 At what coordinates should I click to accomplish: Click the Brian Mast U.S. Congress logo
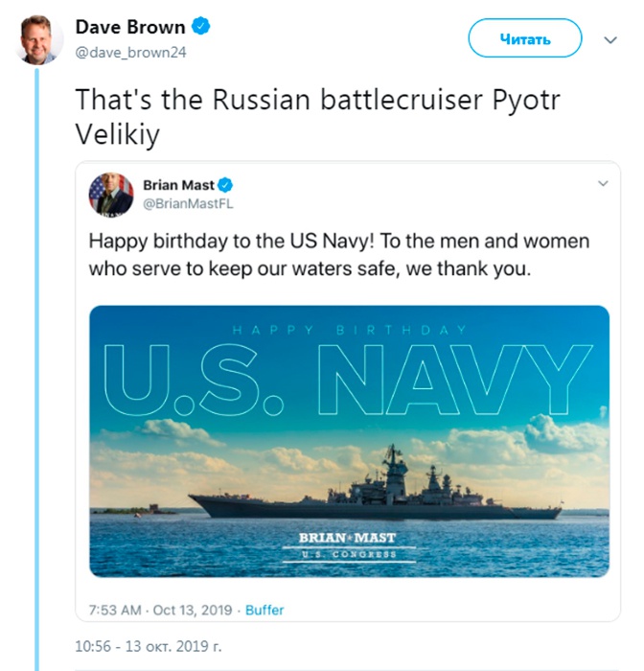349,547
